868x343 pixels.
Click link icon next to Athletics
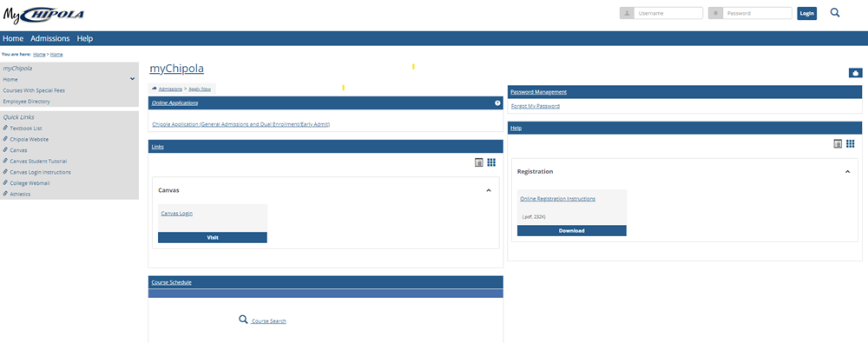[5, 194]
